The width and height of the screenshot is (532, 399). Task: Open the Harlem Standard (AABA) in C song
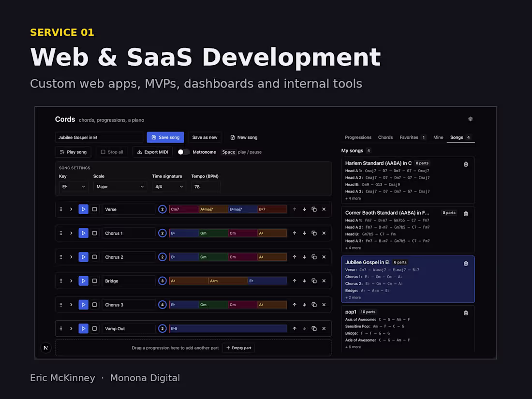(x=408, y=180)
